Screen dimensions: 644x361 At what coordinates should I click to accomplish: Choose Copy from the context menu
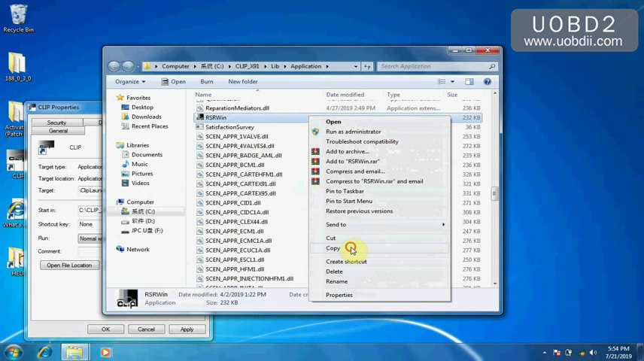pyautogui.click(x=333, y=248)
